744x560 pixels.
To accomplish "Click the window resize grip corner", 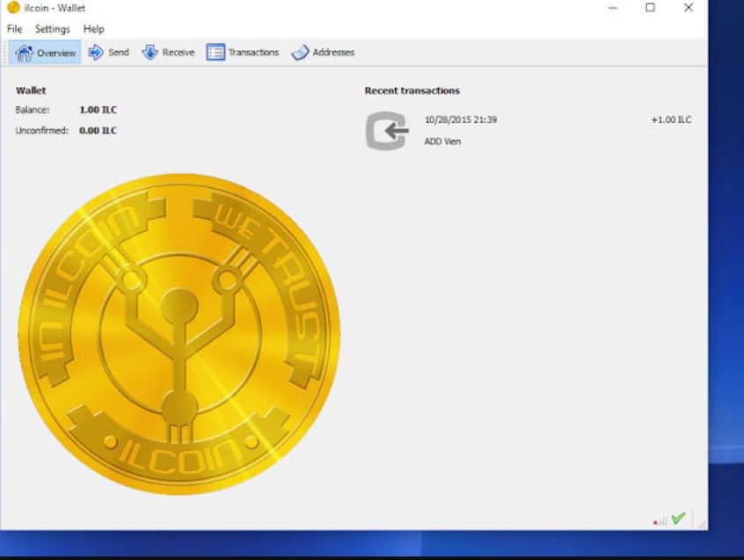I will click(x=703, y=524).
